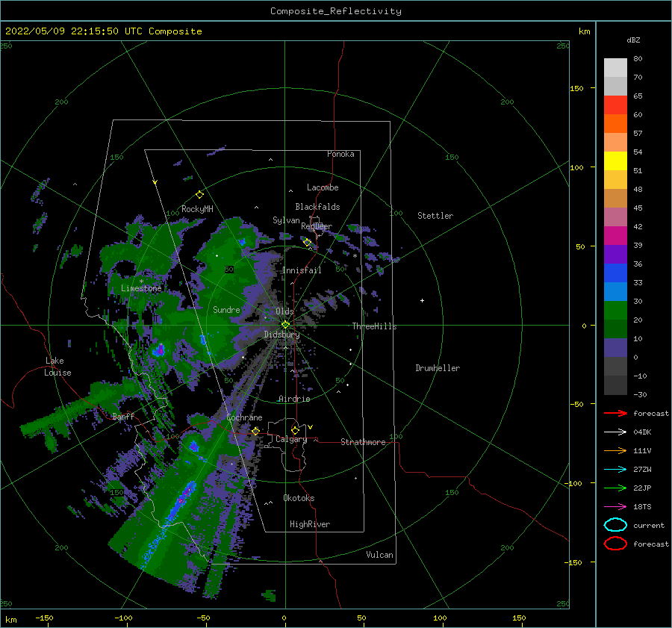This screenshot has width=672, height=628.
Task: Click the dBZ legend heading
Action: 633,40
